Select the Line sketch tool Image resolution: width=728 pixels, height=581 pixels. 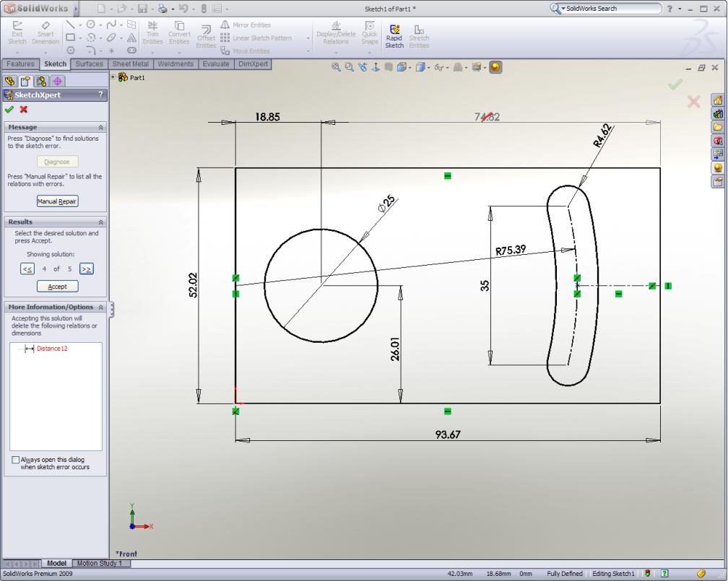(x=70, y=25)
